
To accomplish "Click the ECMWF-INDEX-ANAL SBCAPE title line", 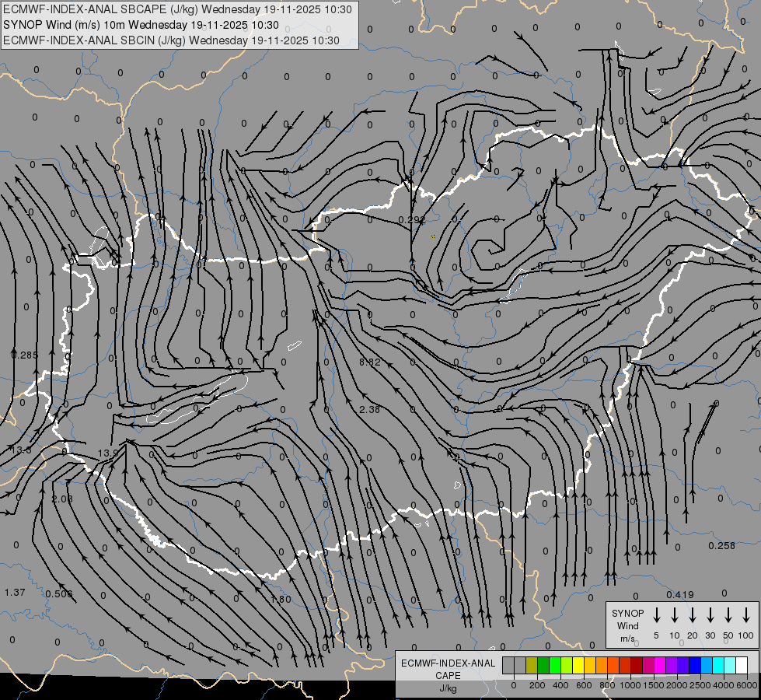I will pos(178,9).
